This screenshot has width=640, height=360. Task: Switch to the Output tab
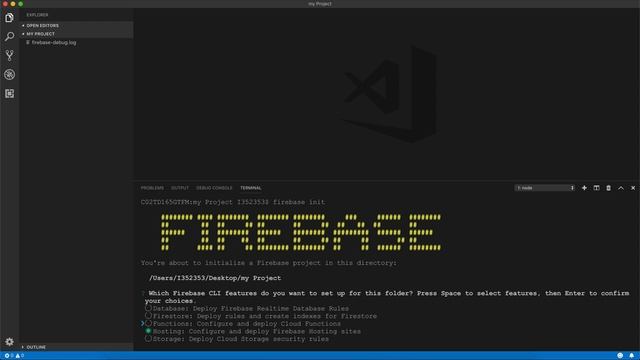pyautogui.click(x=180, y=188)
